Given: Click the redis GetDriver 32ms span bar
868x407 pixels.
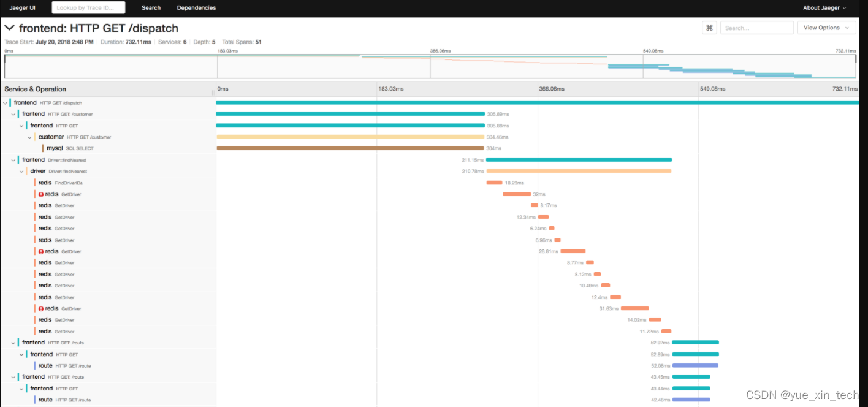Looking at the screenshot, I should click(517, 194).
